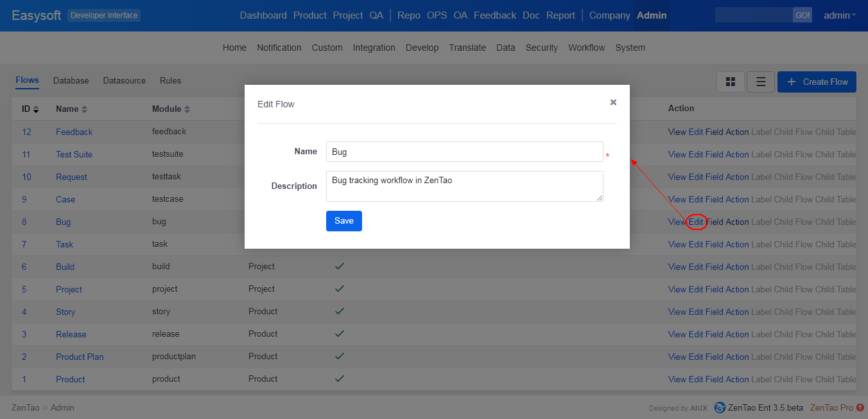868x419 pixels.
Task: Switch to list view
Action: pyautogui.click(x=761, y=82)
